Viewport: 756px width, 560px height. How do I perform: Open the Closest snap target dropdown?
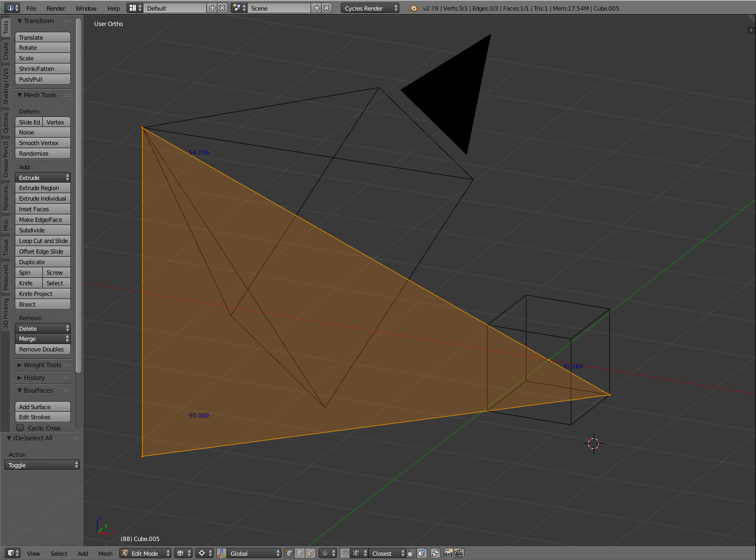(x=387, y=553)
